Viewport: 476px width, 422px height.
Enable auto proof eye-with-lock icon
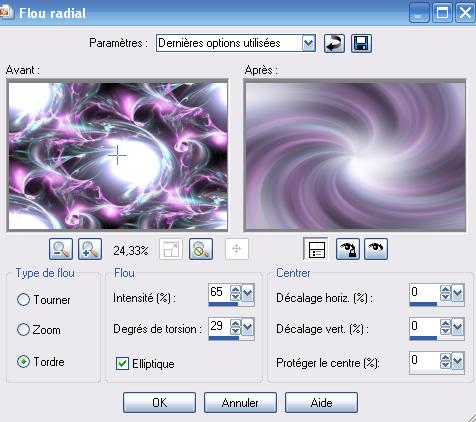pyautogui.click(x=348, y=249)
